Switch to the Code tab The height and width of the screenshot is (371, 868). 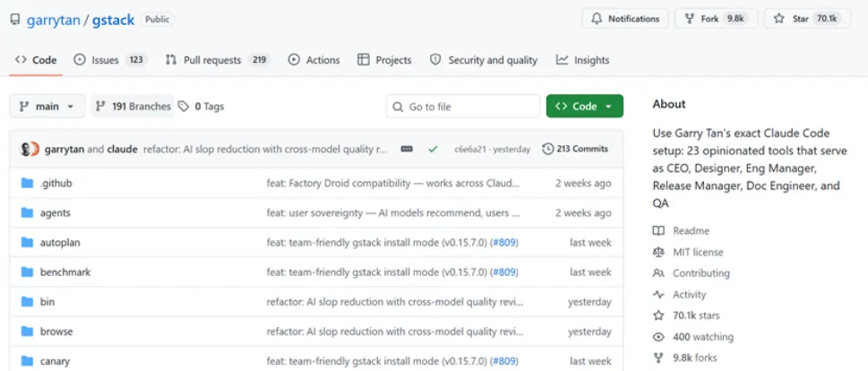[36, 60]
